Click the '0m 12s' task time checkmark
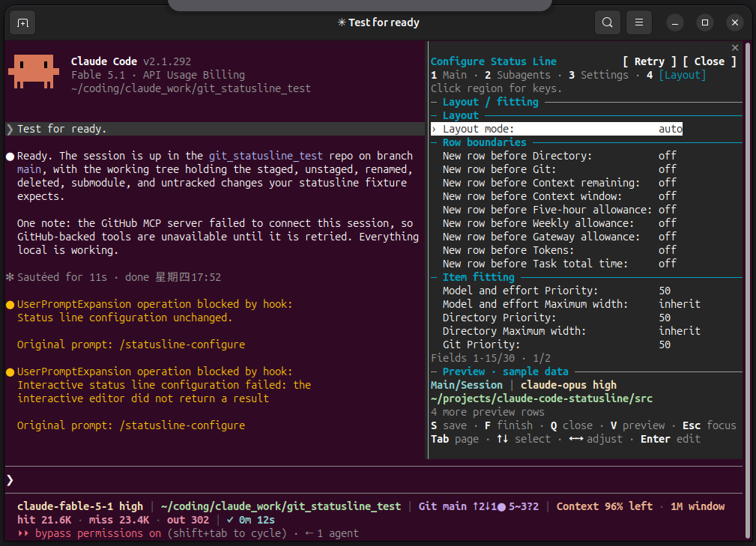Image resolution: width=756 pixels, height=546 pixels. coord(251,521)
